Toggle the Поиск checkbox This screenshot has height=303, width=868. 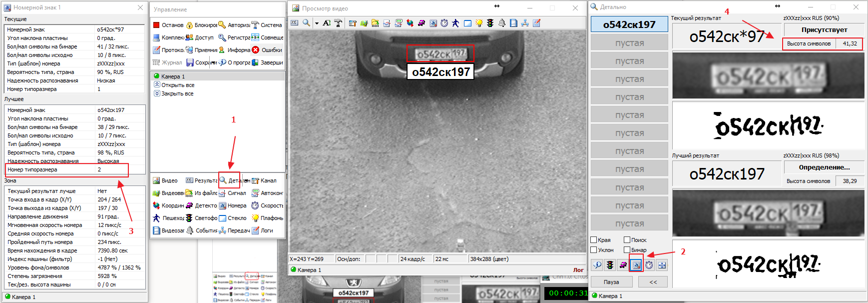click(x=627, y=240)
